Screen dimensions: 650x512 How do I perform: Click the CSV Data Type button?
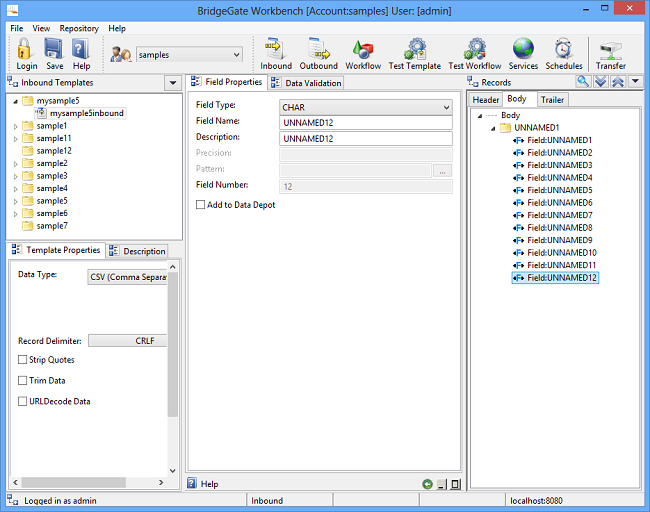click(x=128, y=277)
